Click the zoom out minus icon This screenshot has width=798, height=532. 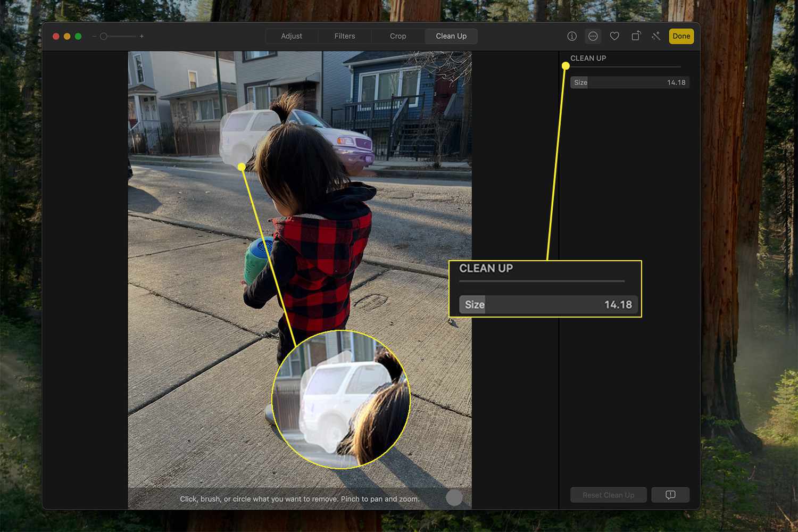click(x=94, y=36)
